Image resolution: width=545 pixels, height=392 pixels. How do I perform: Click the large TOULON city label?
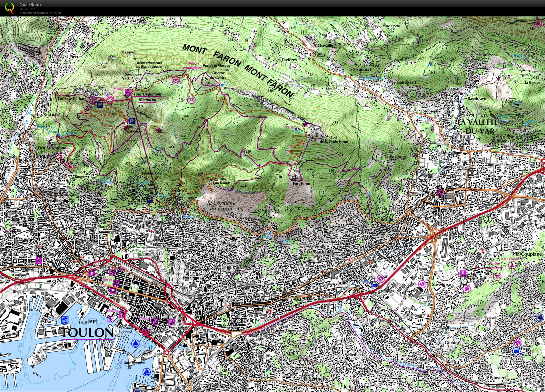(x=87, y=332)
